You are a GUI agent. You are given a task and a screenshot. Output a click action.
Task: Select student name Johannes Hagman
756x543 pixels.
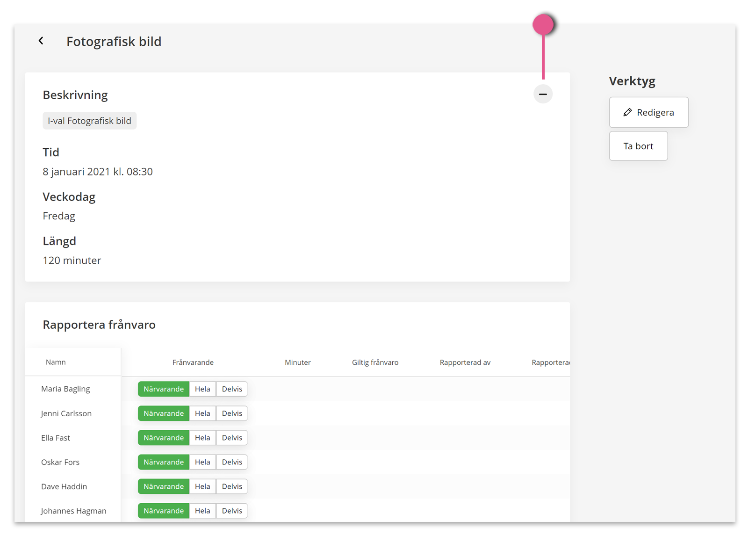73,511
